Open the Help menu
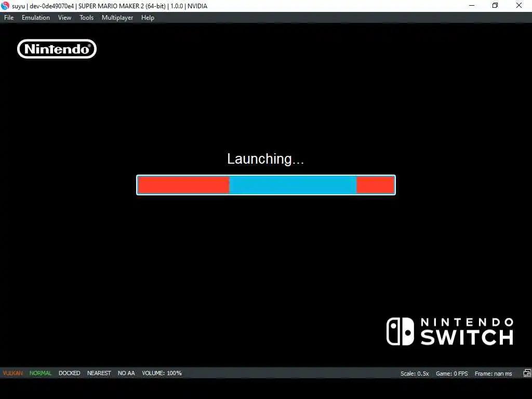The width and height of the screenshot is (532, 399). pos(148,18)
